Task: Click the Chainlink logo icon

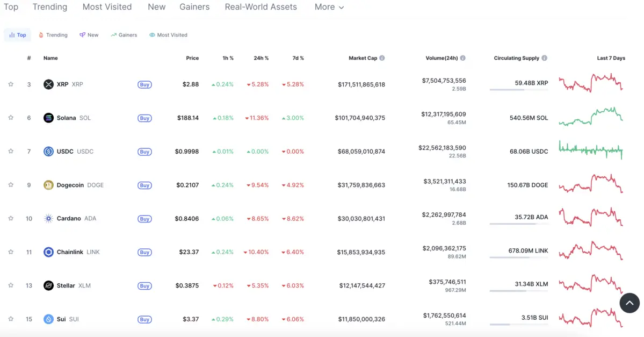Action: [x=48, y=252]
